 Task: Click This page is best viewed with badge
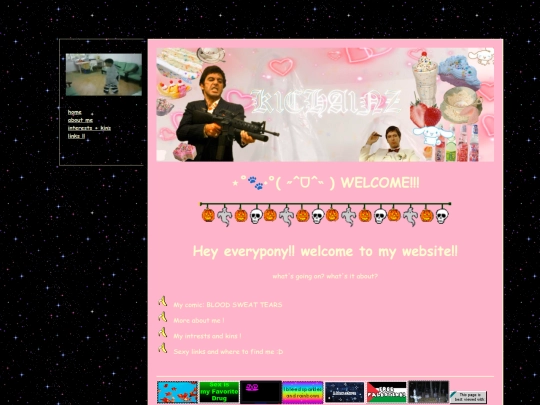pyautogui.click(x=468, y=397)
